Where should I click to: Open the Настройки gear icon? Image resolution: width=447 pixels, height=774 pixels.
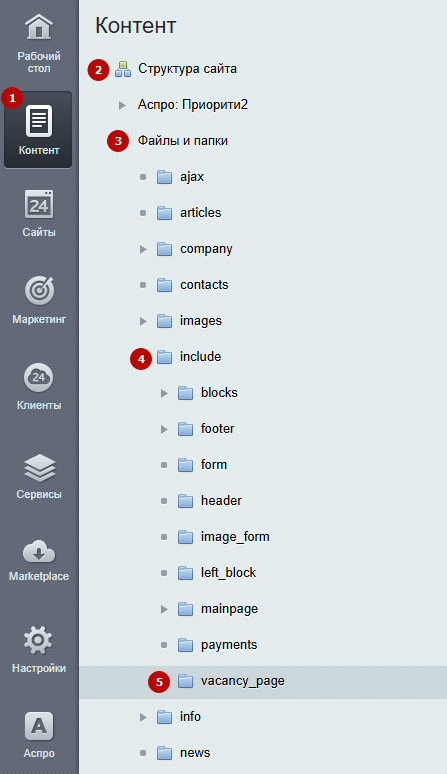tap(38, 640)
